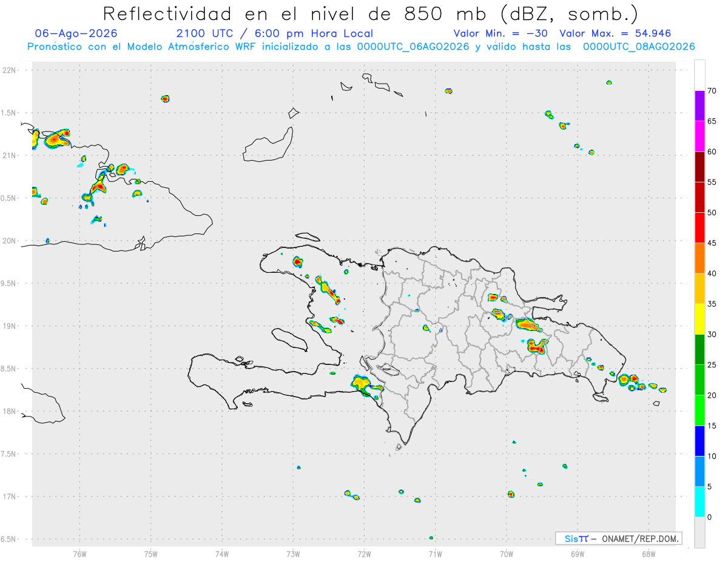Click the '72W' longitude label
The height and width of the screenshot is (562, 728).
(364, 554)
